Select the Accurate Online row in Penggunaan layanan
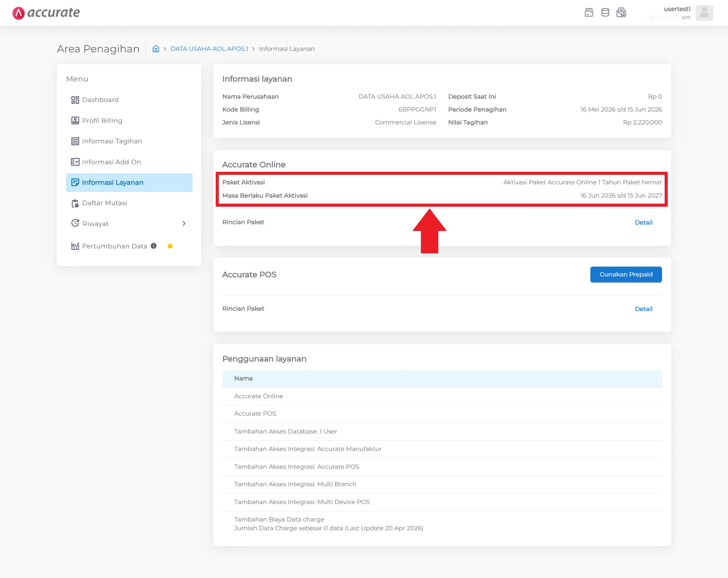Image resolution: width=728 pixels, height=578 pixels. tap(442, 396)
